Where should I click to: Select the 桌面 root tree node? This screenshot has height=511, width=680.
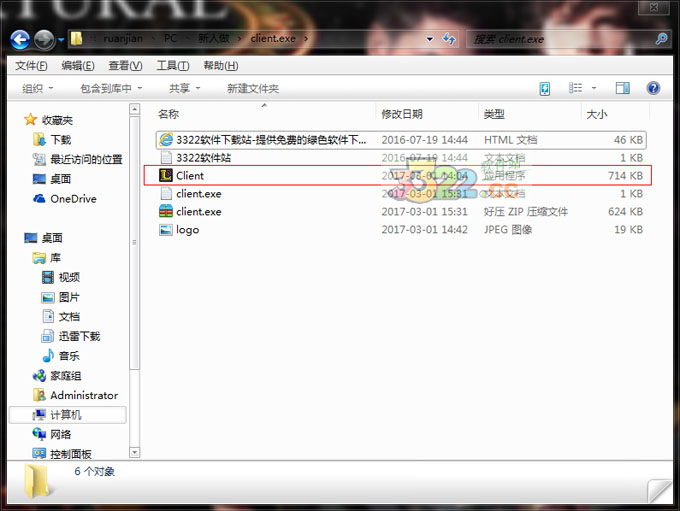[x=43, y=238]
